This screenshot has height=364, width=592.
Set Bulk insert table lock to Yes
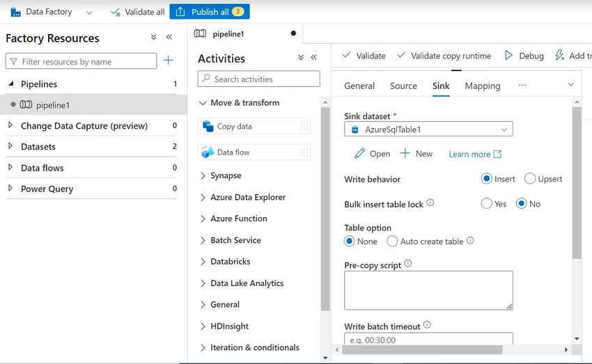487,204
